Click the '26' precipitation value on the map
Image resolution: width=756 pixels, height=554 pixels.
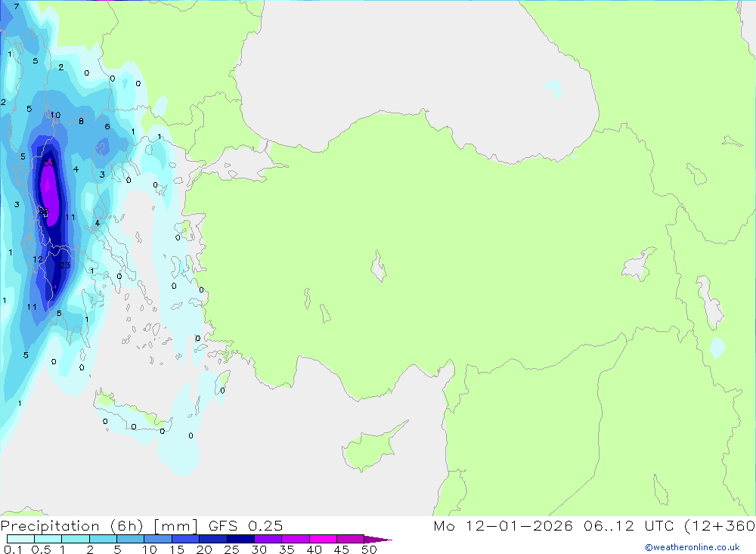pyautogui.click(x=44, y=212)
